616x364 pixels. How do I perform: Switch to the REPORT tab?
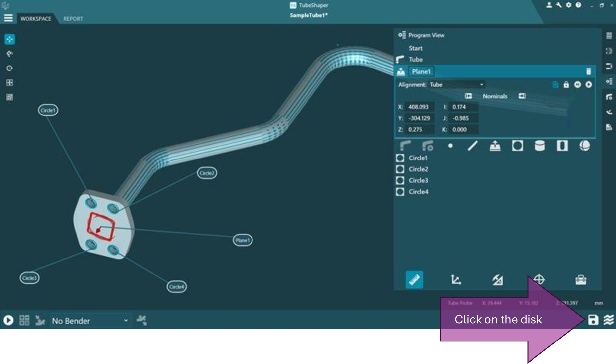(x=73, y=19)
